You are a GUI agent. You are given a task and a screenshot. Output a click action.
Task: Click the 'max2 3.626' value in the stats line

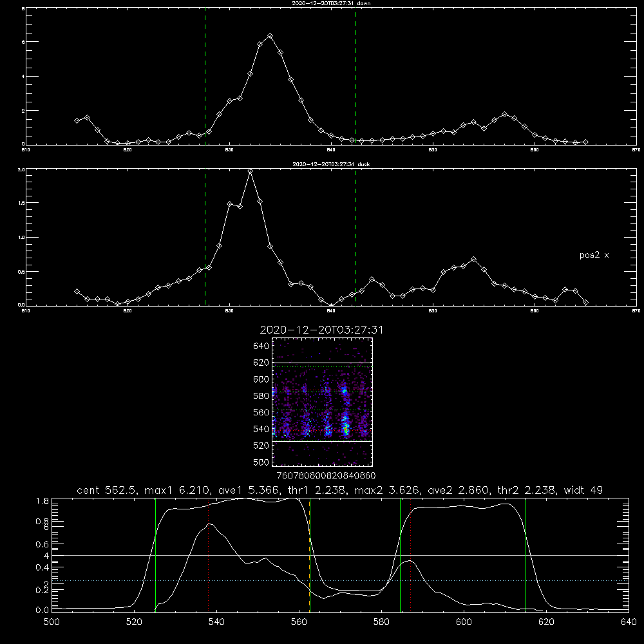(x=387, y=490)
